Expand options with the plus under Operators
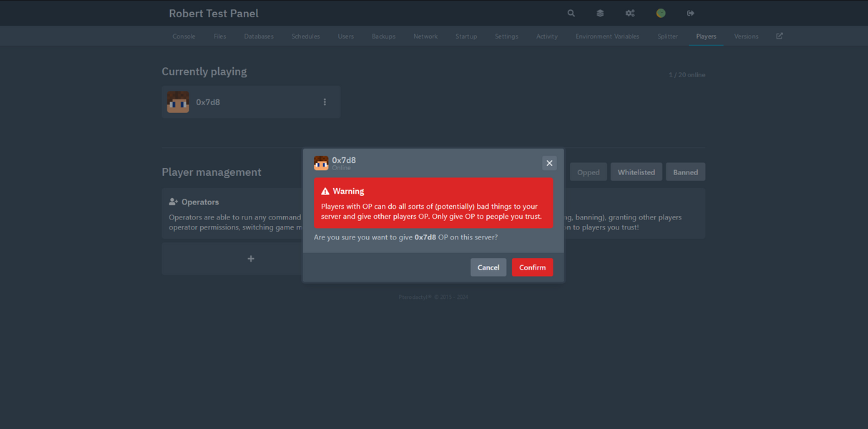 (x=250, y=258)
